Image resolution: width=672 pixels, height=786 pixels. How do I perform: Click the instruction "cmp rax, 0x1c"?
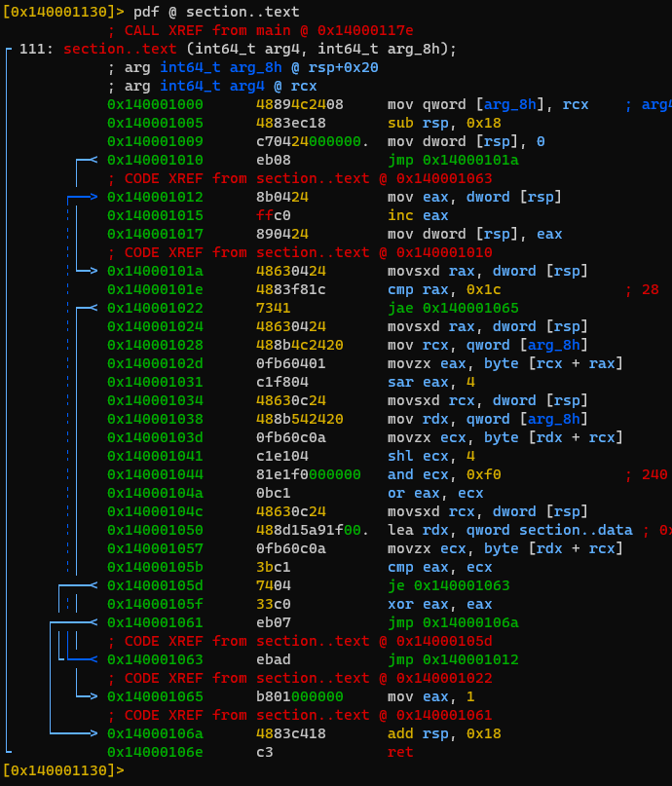tap(444, 289)
